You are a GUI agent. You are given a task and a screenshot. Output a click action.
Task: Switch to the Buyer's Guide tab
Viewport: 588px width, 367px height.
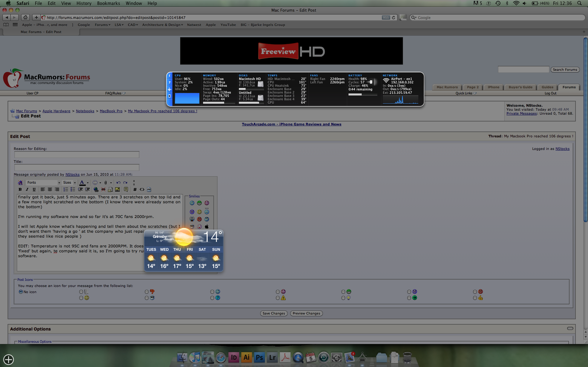pyautogui.click(x=520, y=87)
